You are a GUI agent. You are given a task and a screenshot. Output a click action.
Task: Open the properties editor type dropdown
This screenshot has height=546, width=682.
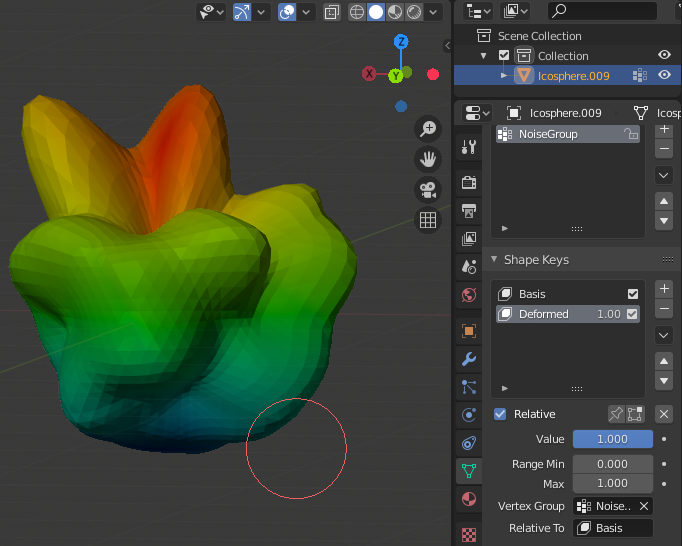477,113
